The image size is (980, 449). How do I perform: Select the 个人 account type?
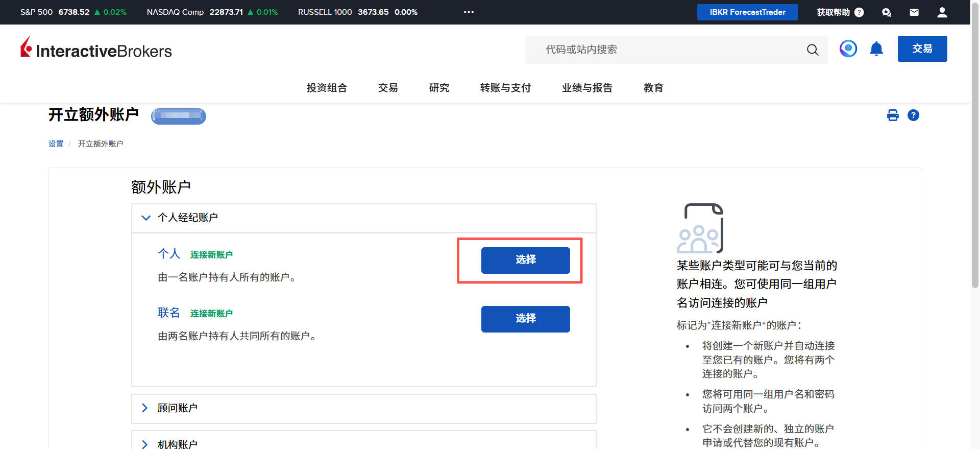(x=525, y=260)
